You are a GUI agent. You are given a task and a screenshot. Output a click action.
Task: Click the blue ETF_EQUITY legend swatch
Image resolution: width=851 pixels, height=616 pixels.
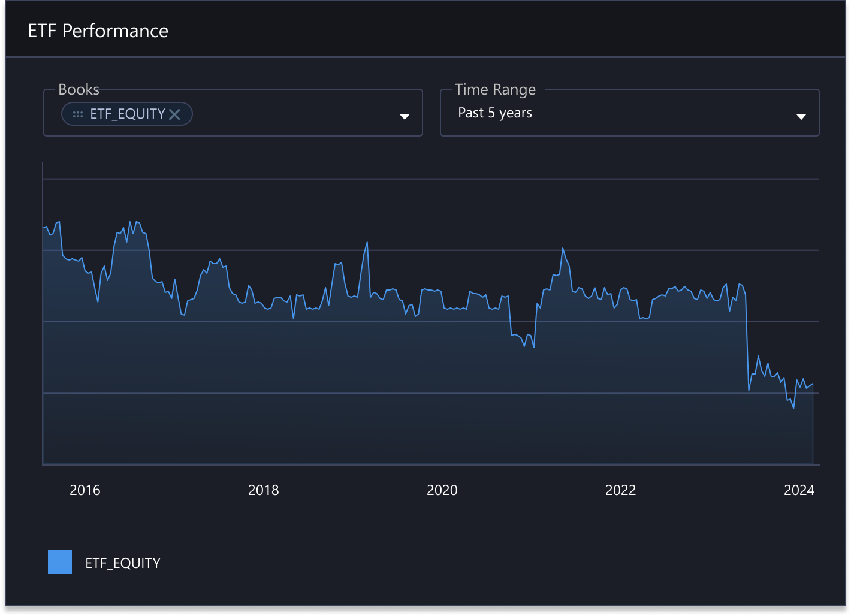[59, 563]
